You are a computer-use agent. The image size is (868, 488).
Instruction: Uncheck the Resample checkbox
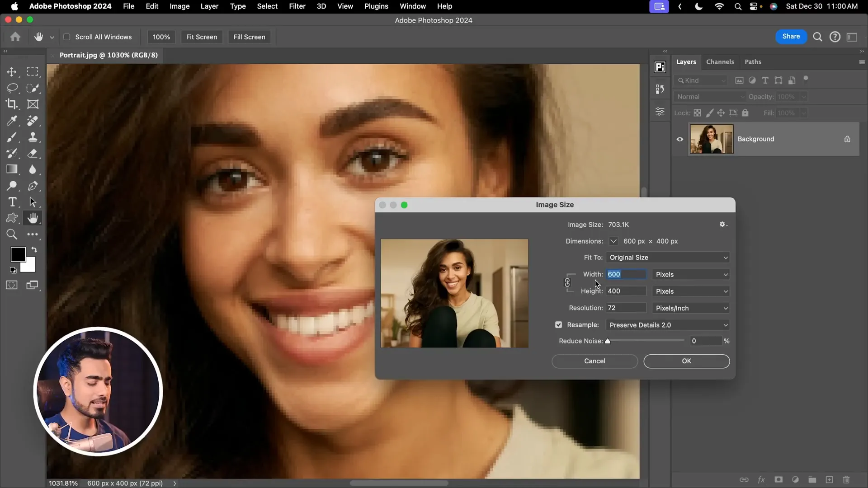(x=559, y=325)
